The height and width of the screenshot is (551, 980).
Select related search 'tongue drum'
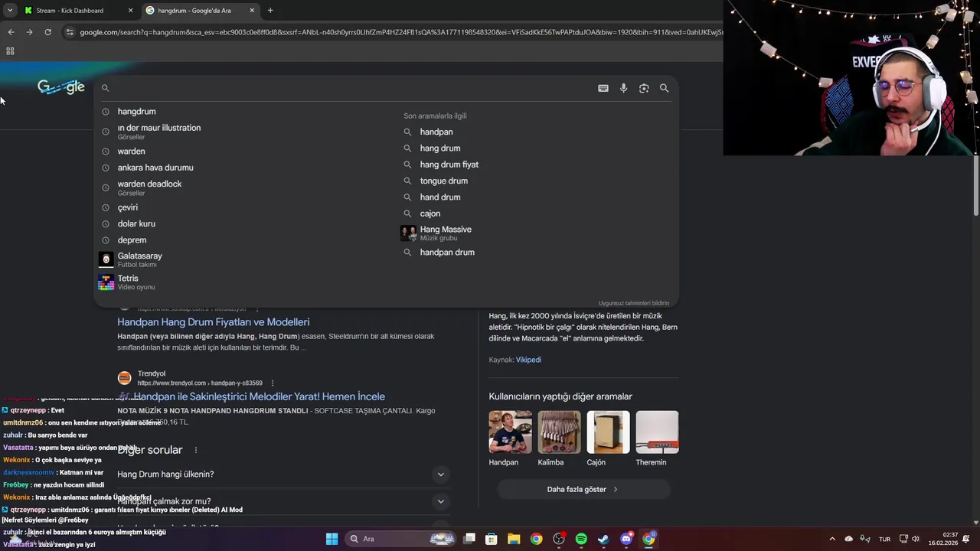(x=444, y=181)
